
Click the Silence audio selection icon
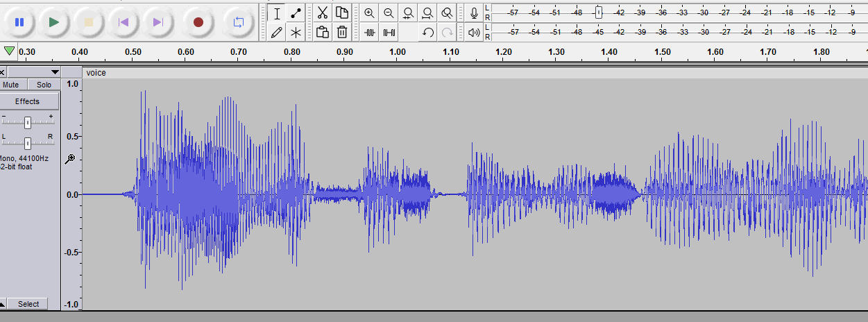point(389,32)
